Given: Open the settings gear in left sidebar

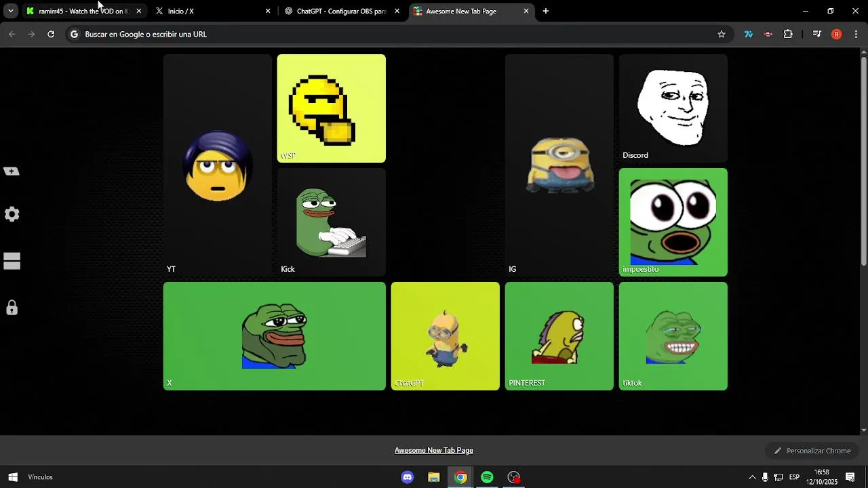Looking at the screenshot, I should coord(12,214).
